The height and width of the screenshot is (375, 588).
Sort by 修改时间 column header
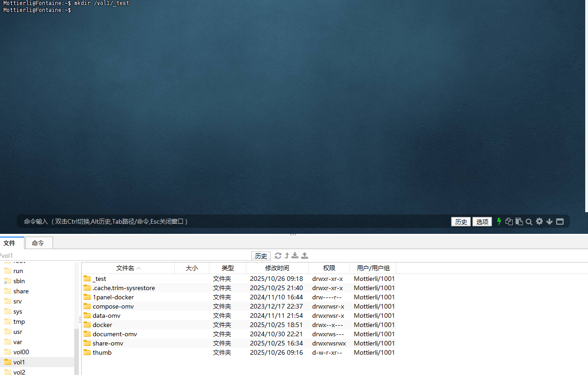coord(277,268)
